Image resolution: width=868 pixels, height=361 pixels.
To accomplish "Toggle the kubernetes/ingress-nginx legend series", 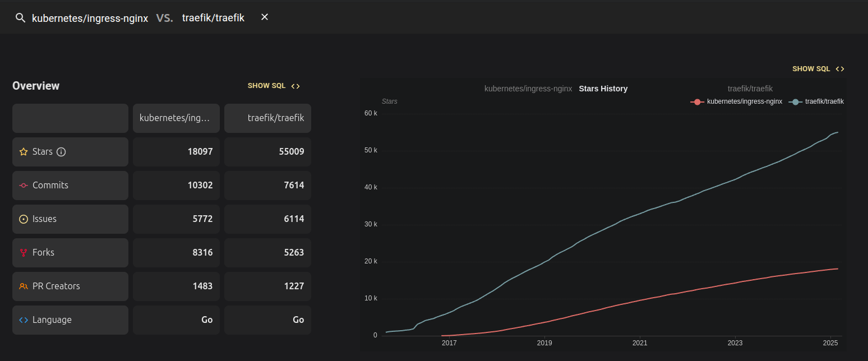I will (x=736, y=101).
